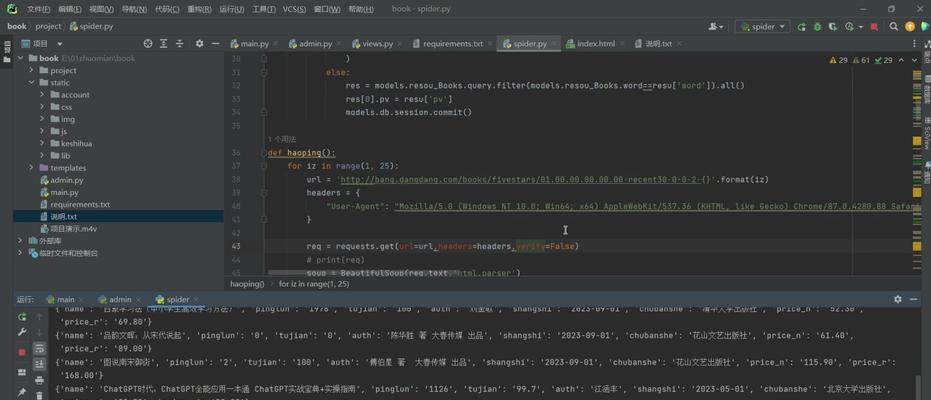Run with coverage from the toolbar

833,27
